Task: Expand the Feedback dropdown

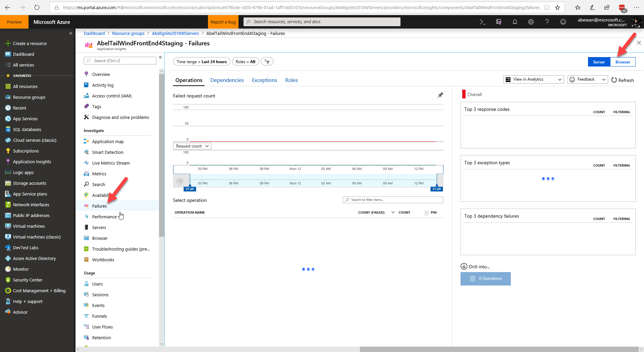Action: coord(588,79)
